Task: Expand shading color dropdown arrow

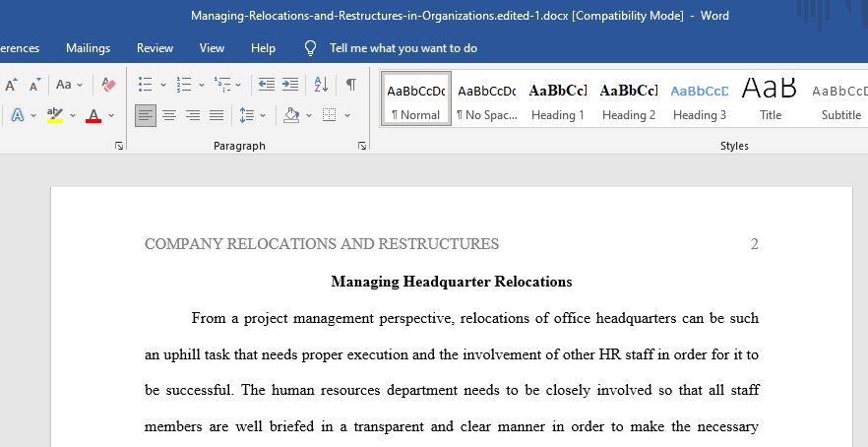Action: 309,115
